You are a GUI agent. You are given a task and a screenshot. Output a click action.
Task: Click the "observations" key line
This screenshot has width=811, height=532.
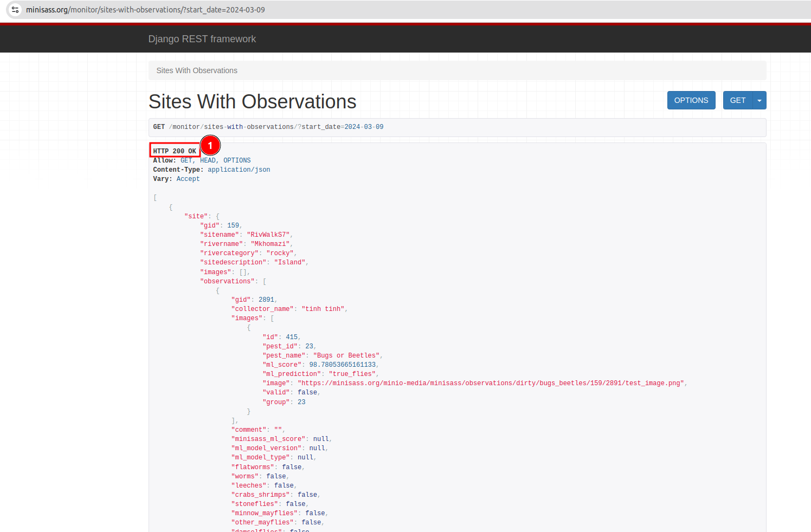[233, 281]
